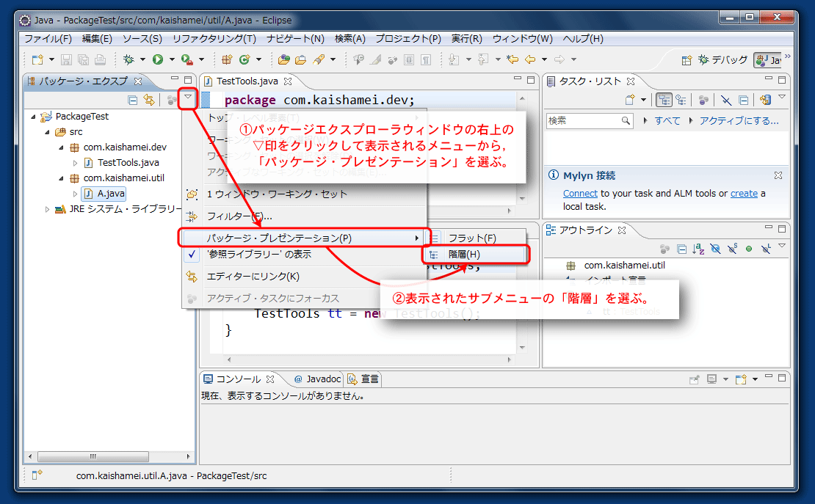The image size is (815, 504).
Task: Toggle Sort alphabetically in Outline toolbar
Action: (698, 249)
